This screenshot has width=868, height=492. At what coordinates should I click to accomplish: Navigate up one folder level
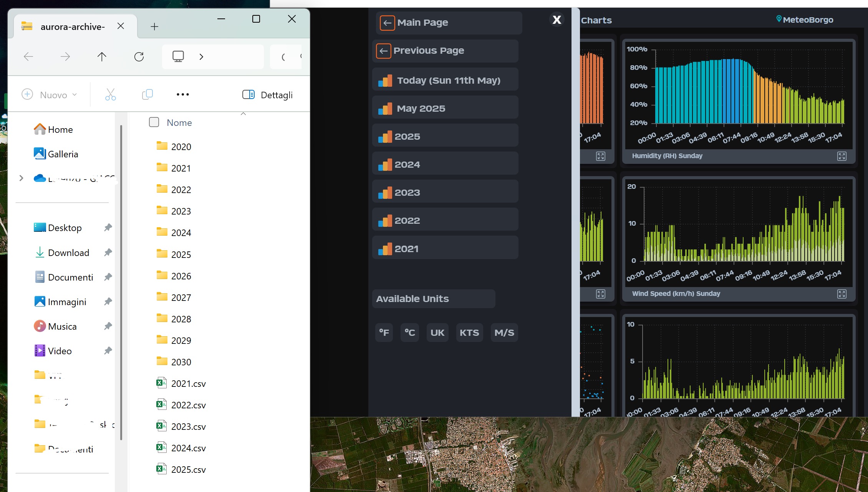coord(102,57)
